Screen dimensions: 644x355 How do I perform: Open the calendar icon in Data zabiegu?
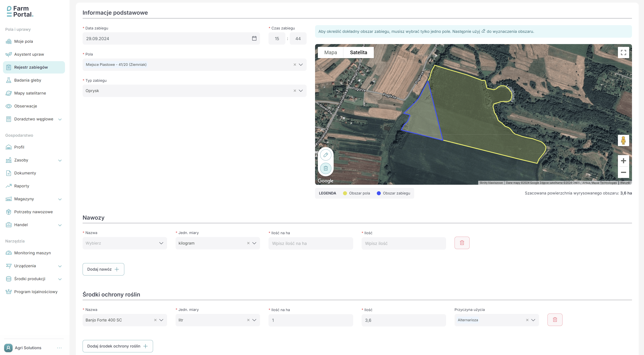click(x=254, y=38)
